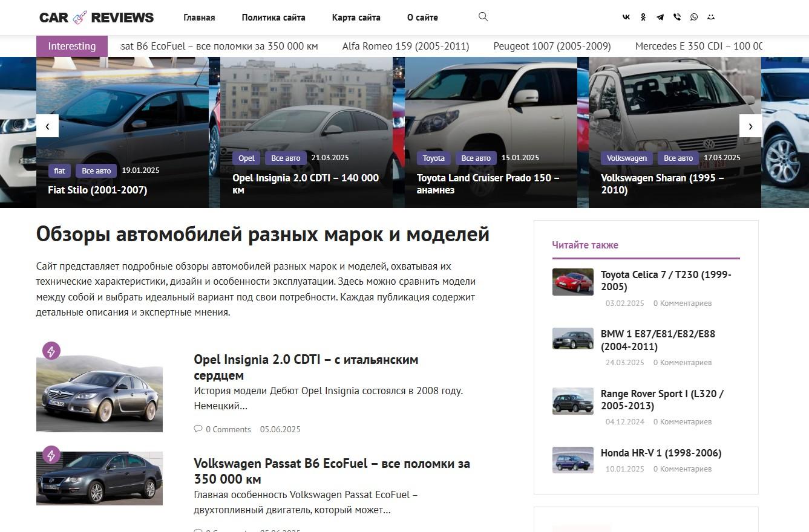Open Карта сайта menu item
This screenshot has width=809, height=532.
tap(356, 18)
